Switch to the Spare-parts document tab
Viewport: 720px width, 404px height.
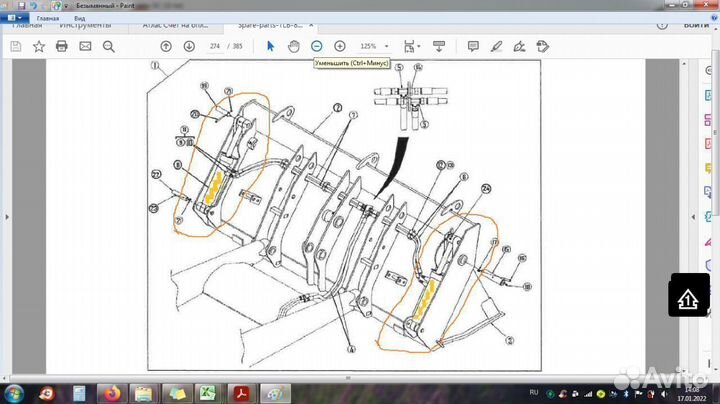[x=269, y=25]
